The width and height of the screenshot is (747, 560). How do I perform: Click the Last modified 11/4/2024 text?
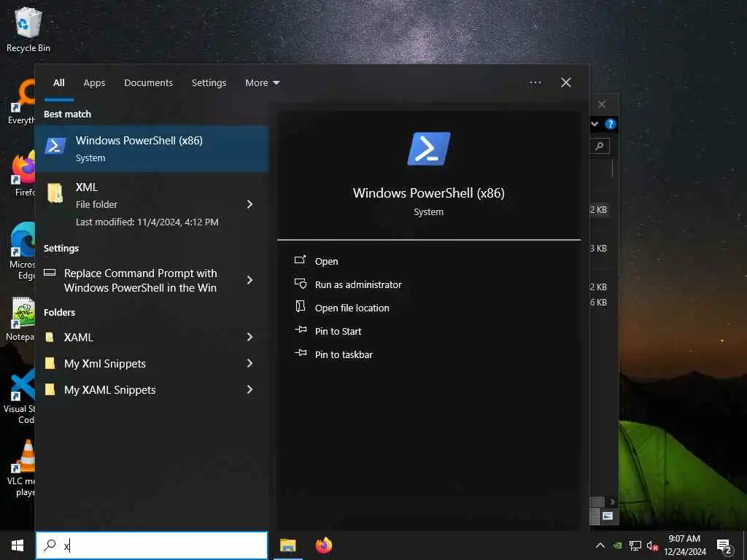coord(147,222)
